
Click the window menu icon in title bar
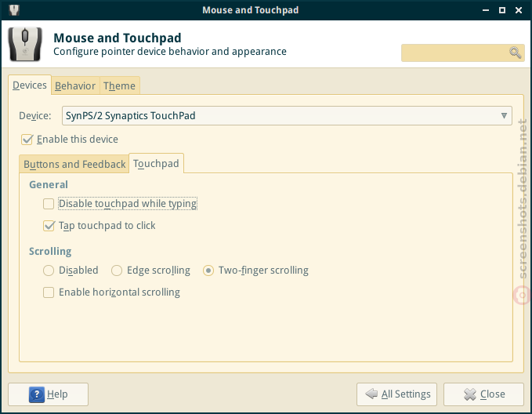[14, 10]
